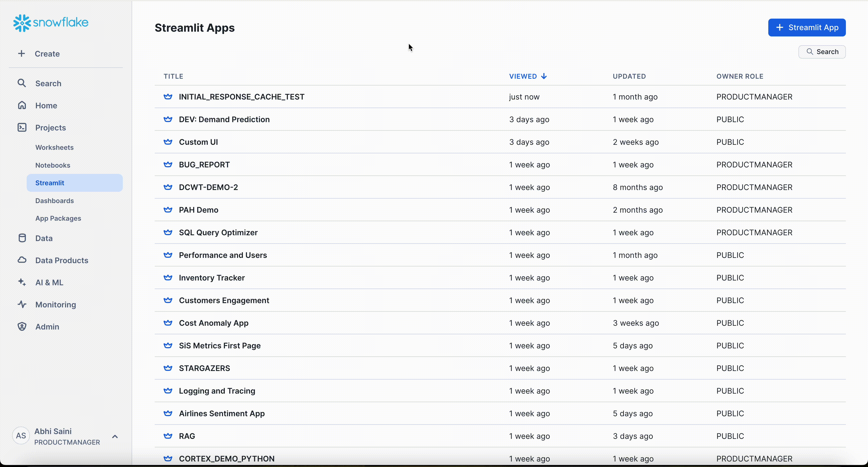Click the Admin shield icon
This screenshot has height=467, width=868.
pos(22,326)
